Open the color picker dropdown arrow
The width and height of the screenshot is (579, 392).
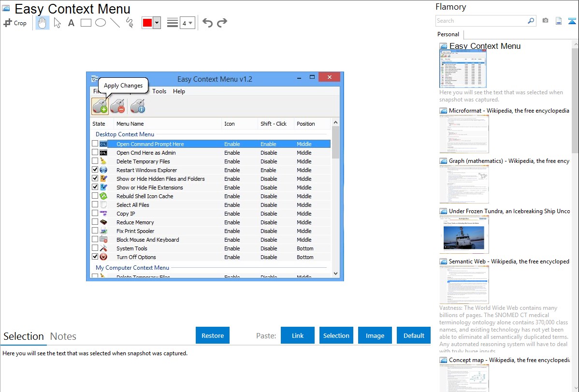[x=157, y=23]
